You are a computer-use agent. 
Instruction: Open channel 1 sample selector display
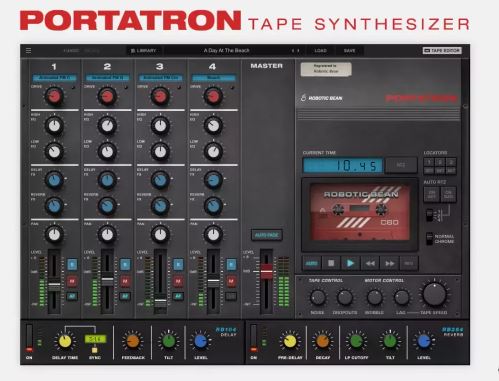point(55,78)
